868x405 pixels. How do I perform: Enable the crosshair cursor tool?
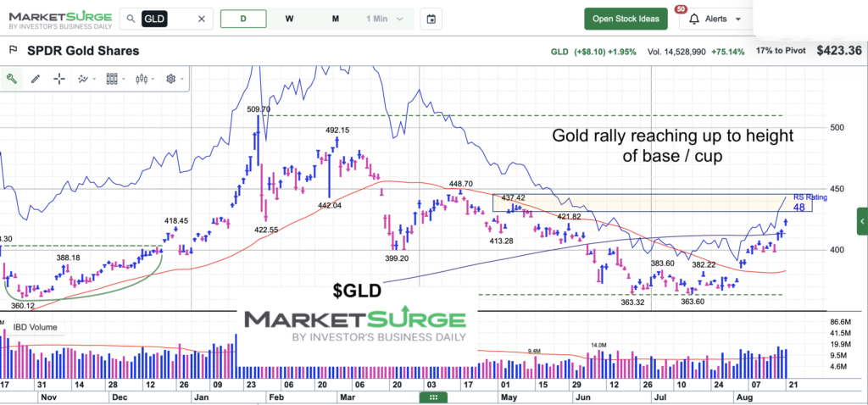click(59, 79)
